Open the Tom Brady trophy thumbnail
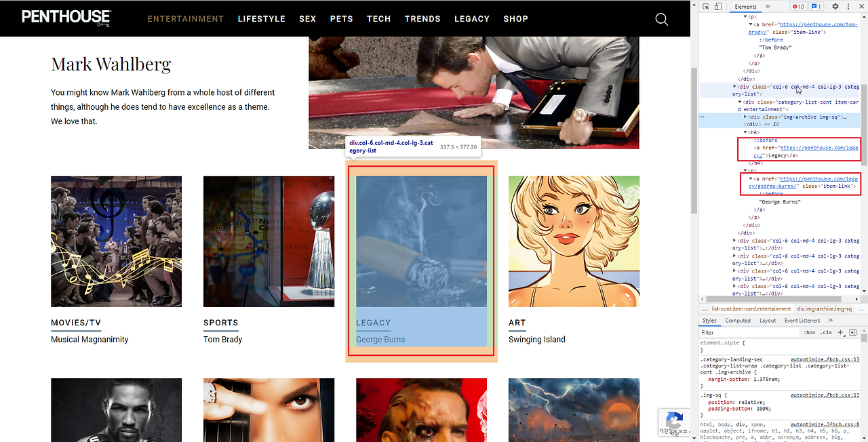The height and width of the screenshot is (442, 868). click(x=269, y=241)
